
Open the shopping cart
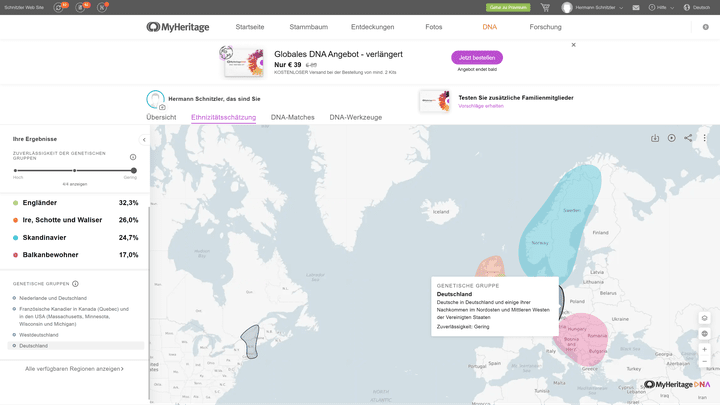click(545, 7)
